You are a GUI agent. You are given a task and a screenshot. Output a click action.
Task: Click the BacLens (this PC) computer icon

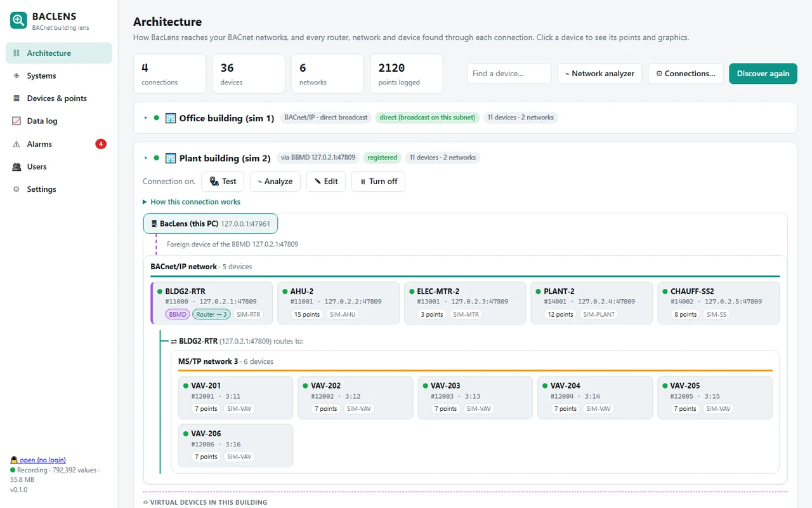click(154, 224)
